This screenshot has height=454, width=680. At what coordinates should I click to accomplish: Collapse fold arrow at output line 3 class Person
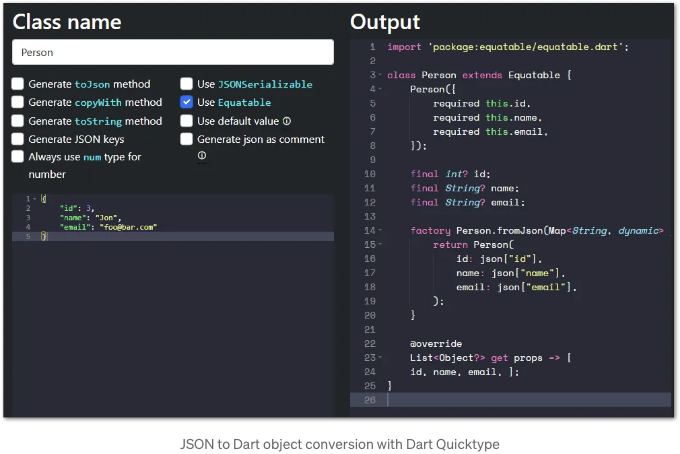[x=380, y=75]
